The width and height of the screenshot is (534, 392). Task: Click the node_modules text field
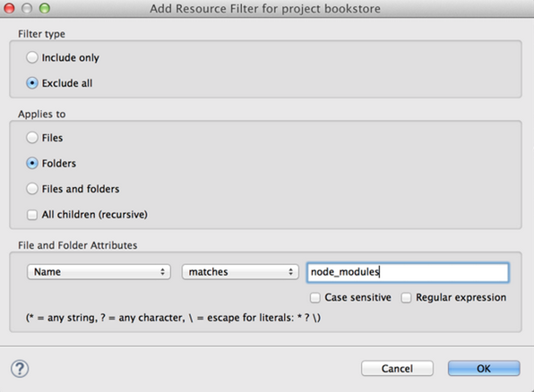[408, 272]
